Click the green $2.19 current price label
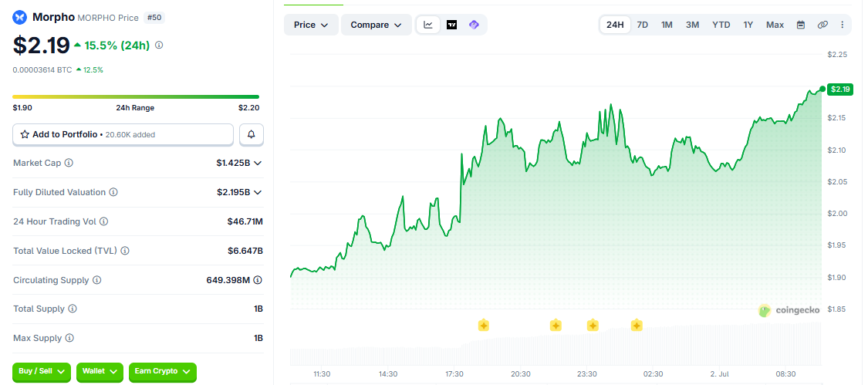 (x=839, y=89)
